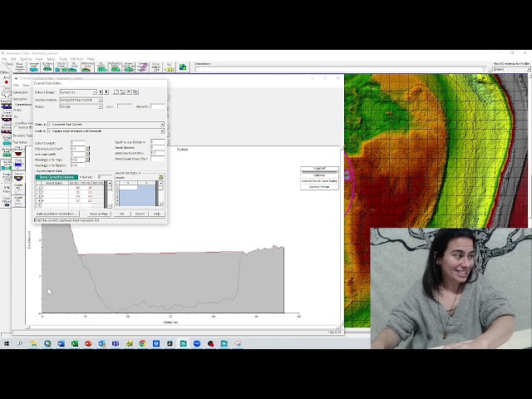Image resolution: width=532 pixels, height=399 pixels.
Task: Click the Culvert Length input field
Action: (77, 143)
